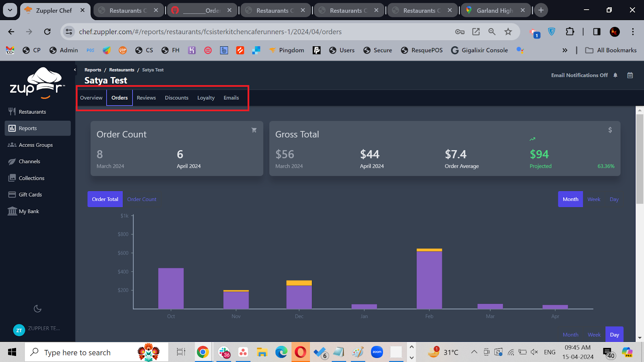Open the All Bookmarks folder

click(611, 50)
